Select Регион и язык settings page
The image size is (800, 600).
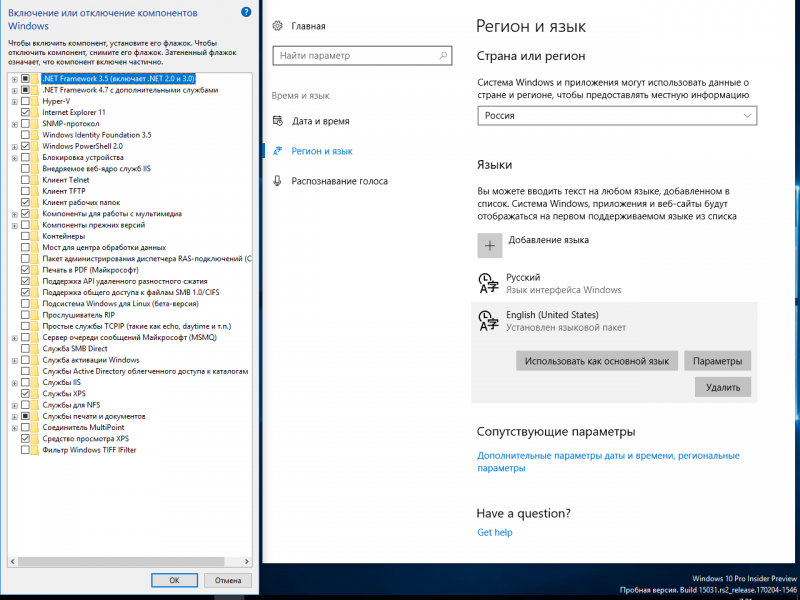coord(322,151)
